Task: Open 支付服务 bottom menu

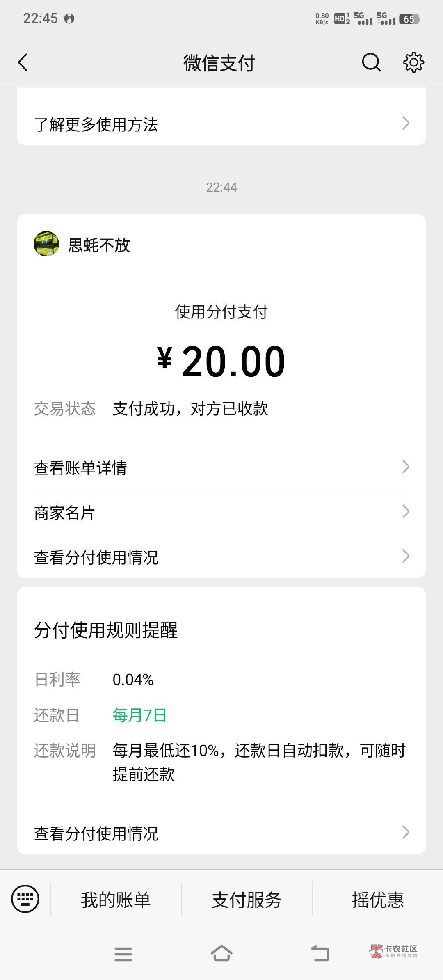Action: point(247,900)
